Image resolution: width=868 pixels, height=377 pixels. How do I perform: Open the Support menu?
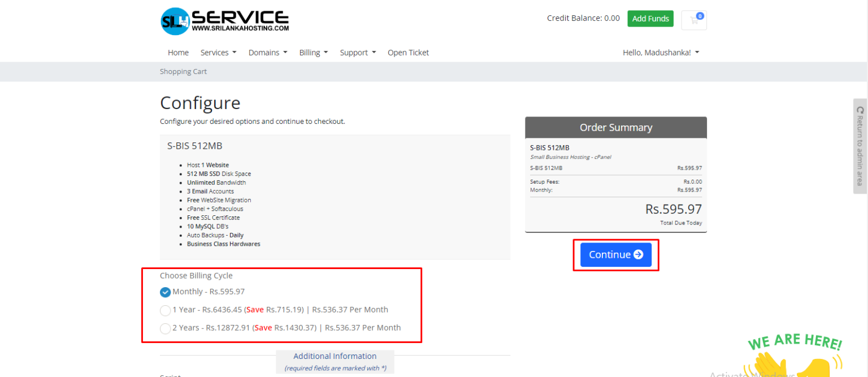(x=357, y=52)
